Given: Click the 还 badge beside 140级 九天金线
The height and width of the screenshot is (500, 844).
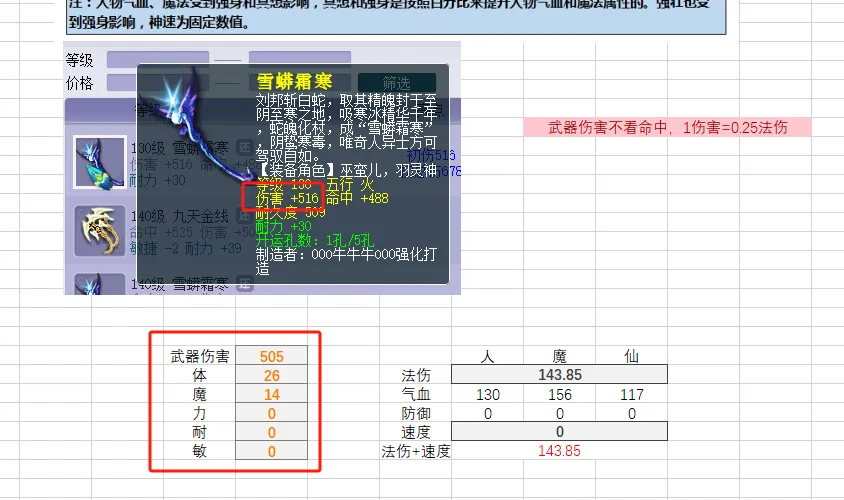Looking at the screenshot, I should (245, 216).
